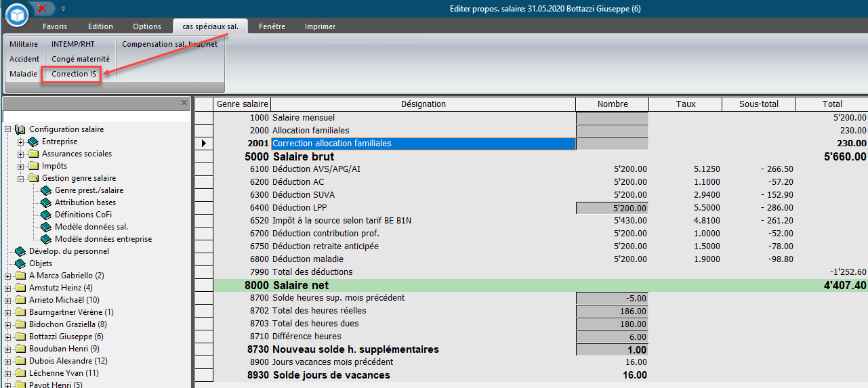Click the Taux value 5.1250 for AVS/APG/AI
868x388 pixels.
tap(707, 169)
